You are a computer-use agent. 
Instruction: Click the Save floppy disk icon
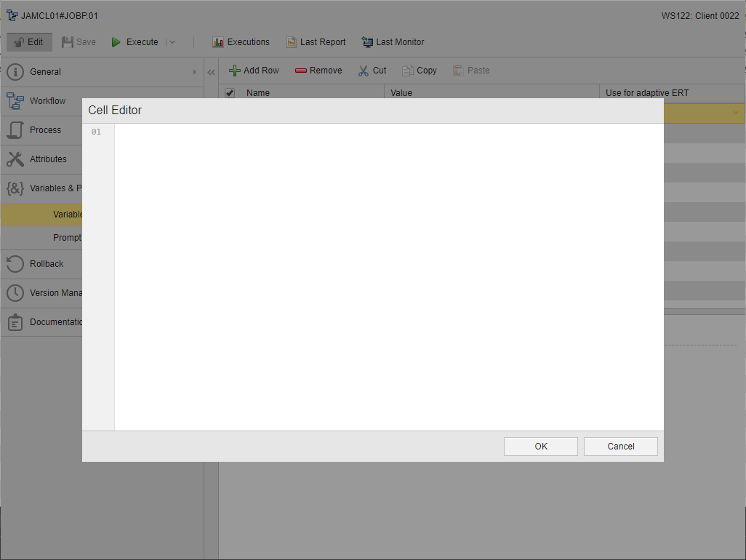68,42
